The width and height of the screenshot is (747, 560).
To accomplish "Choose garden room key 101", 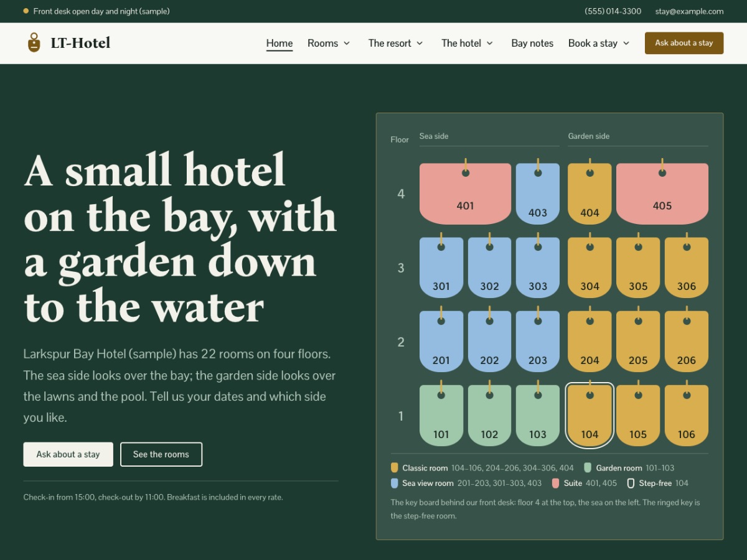I will coord(441,416).
